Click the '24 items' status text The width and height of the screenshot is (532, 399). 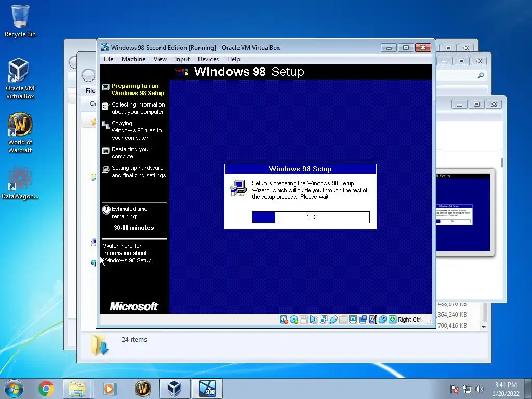pos(134,340)
